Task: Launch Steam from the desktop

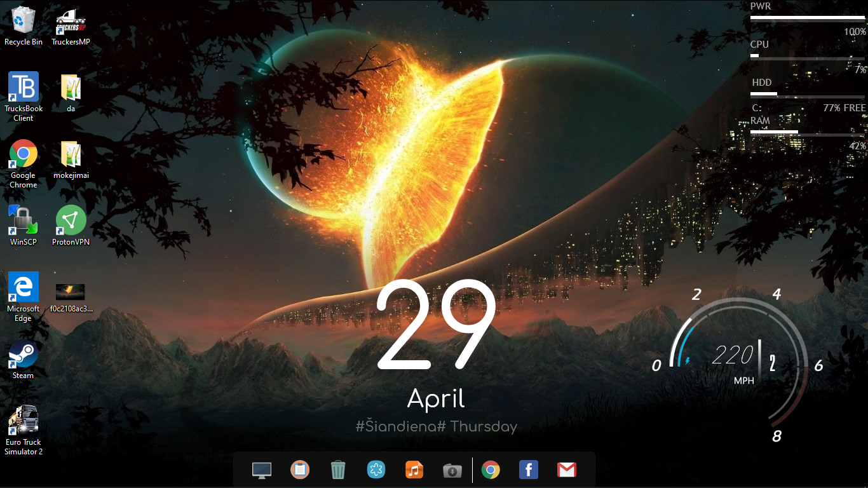Action: coord(24,359)
